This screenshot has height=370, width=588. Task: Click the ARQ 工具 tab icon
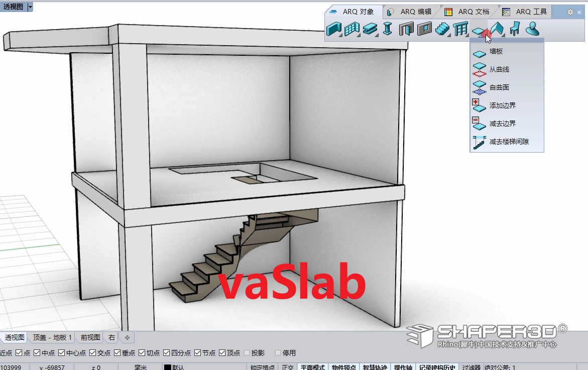pyautogui.click(x=506, y=12)
